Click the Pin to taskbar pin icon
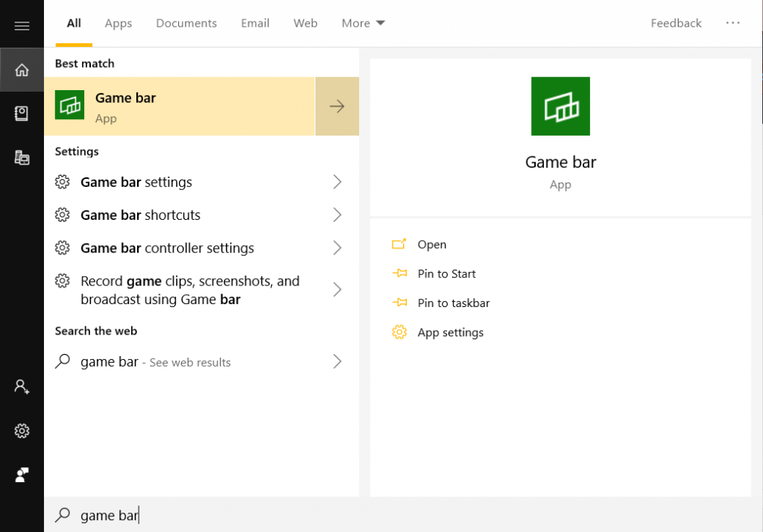The height and width of the screenshot is (532, 763). pyautogui.click(x=399, y=303)
